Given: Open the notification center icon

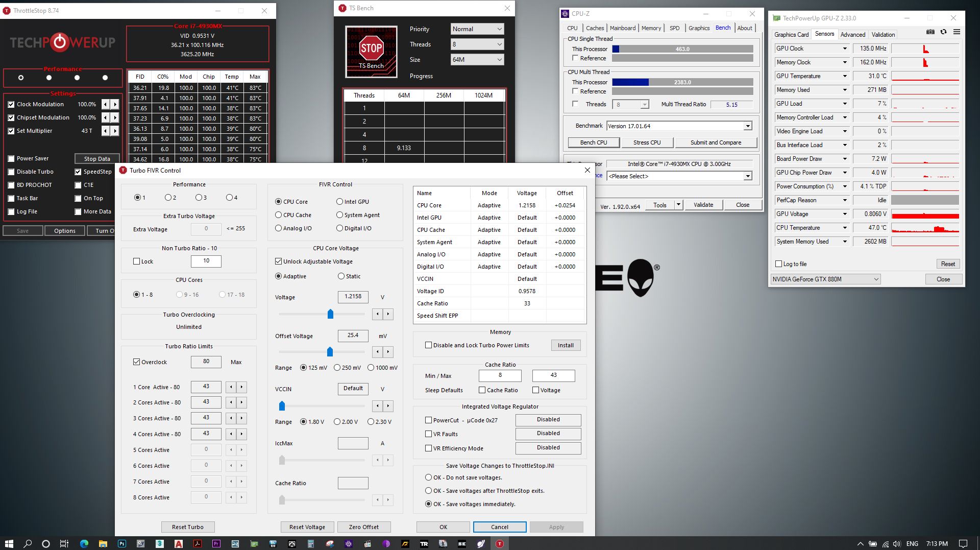Looking at the screenshot, I should tap(963, 543).
